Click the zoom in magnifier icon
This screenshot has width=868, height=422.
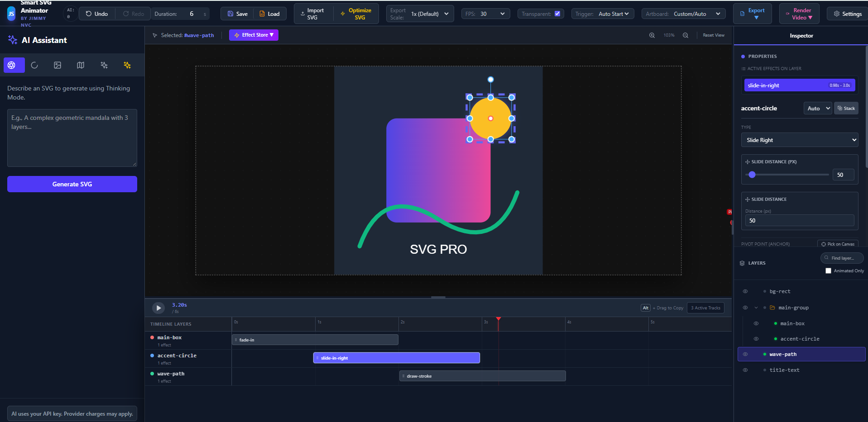[x=652, y=35]
